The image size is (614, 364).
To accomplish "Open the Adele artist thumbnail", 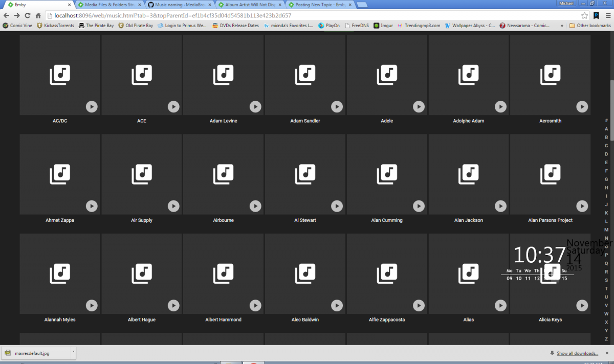I will [387, 75].
